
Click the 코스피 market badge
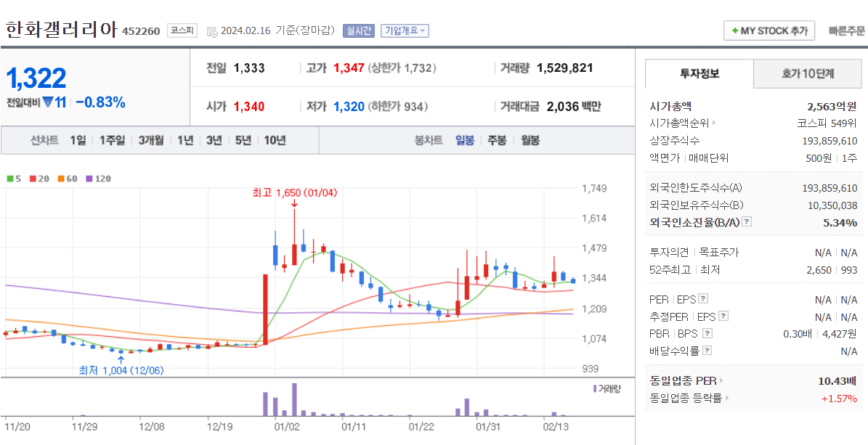point(182,30)
